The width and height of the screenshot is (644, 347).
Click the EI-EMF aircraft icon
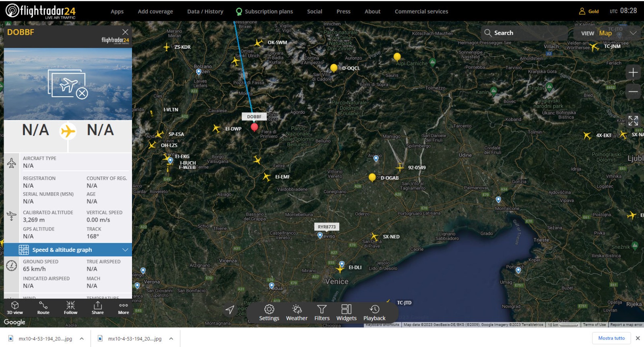266,177
